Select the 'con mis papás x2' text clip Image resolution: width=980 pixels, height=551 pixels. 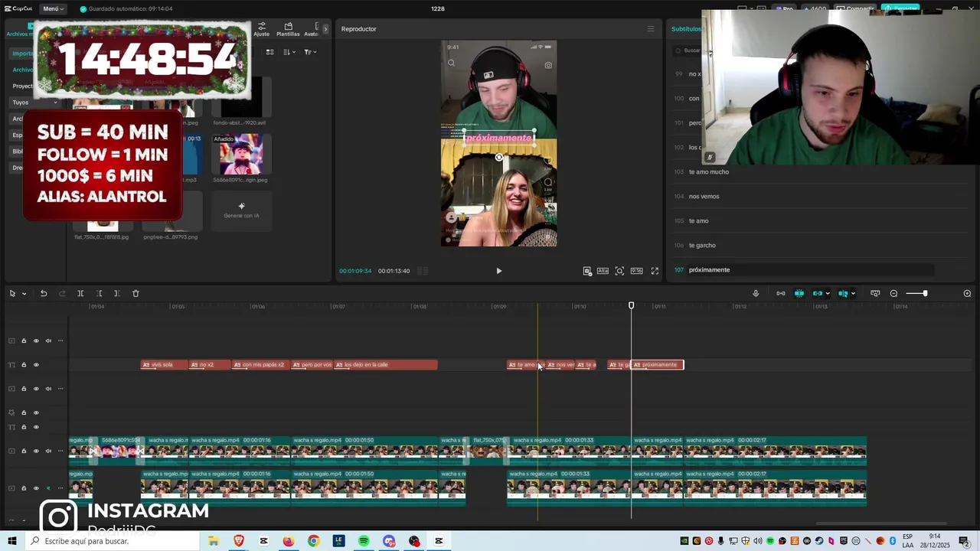pos(261,364)
